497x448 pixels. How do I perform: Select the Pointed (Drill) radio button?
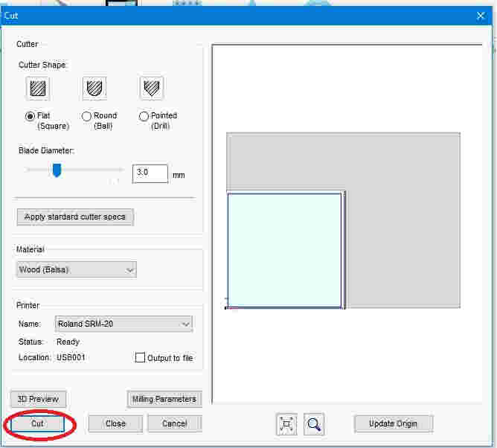click(144, 116)
